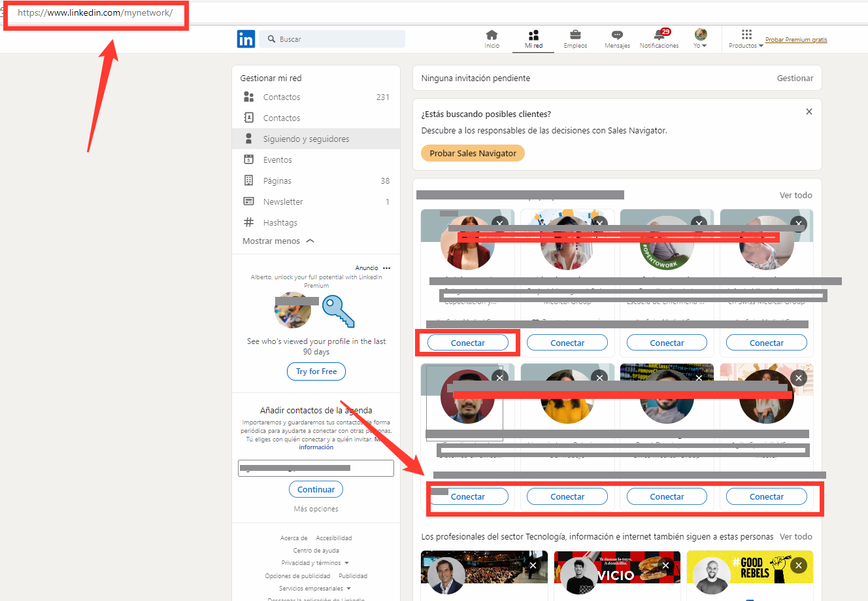Dismiss the GOOD REBELS suggestion card
The height and width of the screenshot is (601, 868).
(x=798, y=566)
